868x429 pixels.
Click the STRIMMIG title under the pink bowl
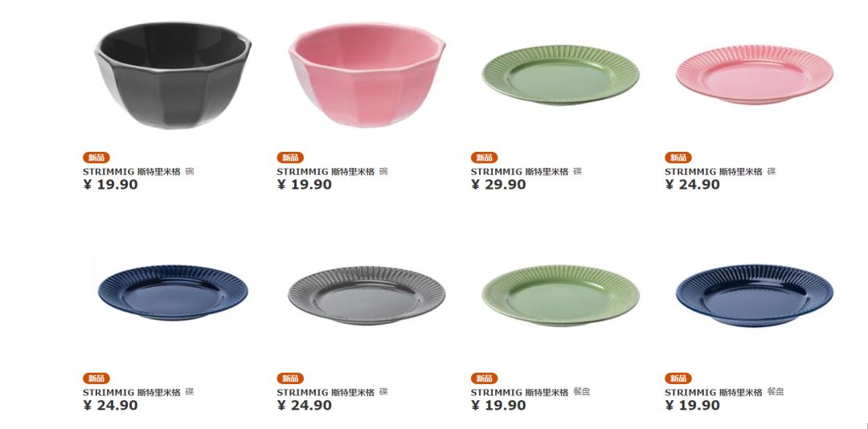click(x=332, y=172)
